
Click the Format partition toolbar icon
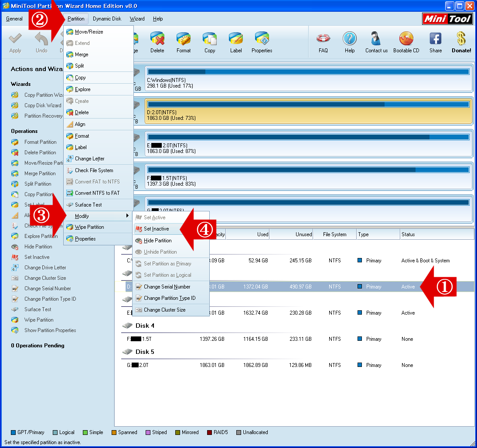tap(184, 39)
